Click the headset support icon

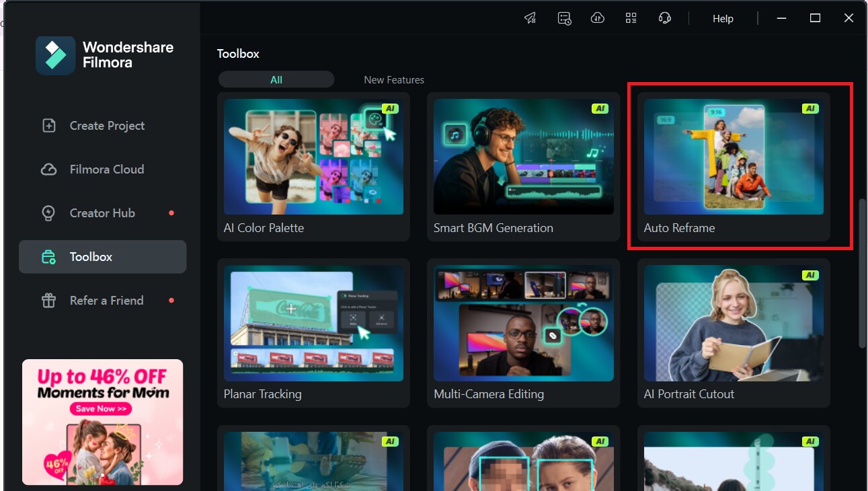(665, 18)
